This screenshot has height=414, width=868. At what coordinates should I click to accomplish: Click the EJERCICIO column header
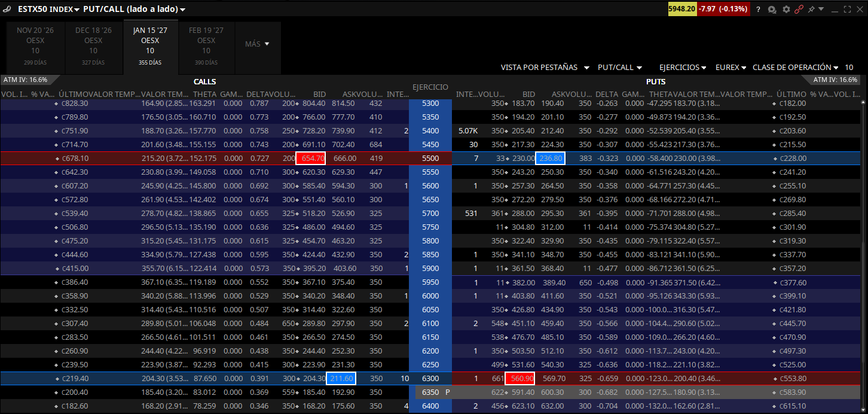coord(430,87)
